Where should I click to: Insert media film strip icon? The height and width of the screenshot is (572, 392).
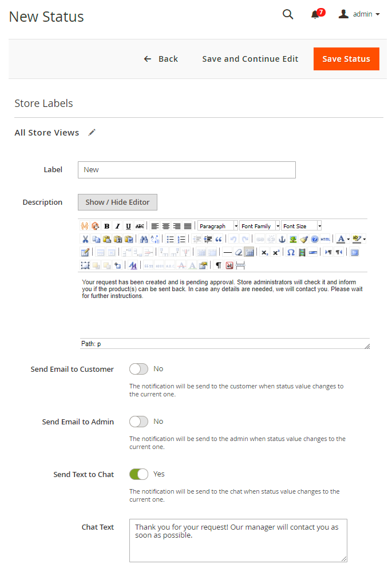302,252
